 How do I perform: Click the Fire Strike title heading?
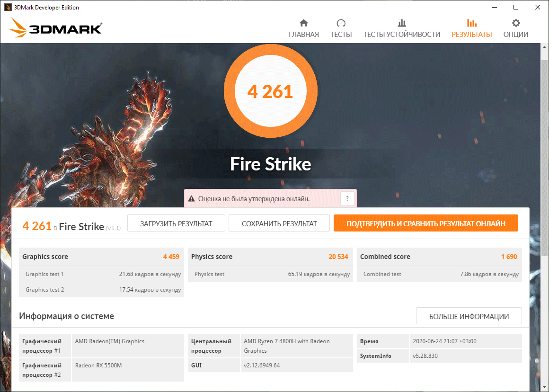[x=270, y=164]
